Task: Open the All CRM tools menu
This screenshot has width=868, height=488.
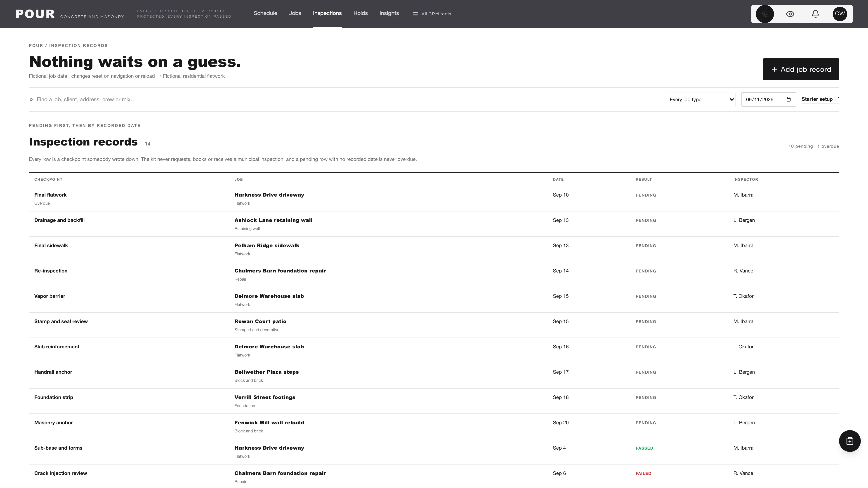Action: tap(432, 14)
